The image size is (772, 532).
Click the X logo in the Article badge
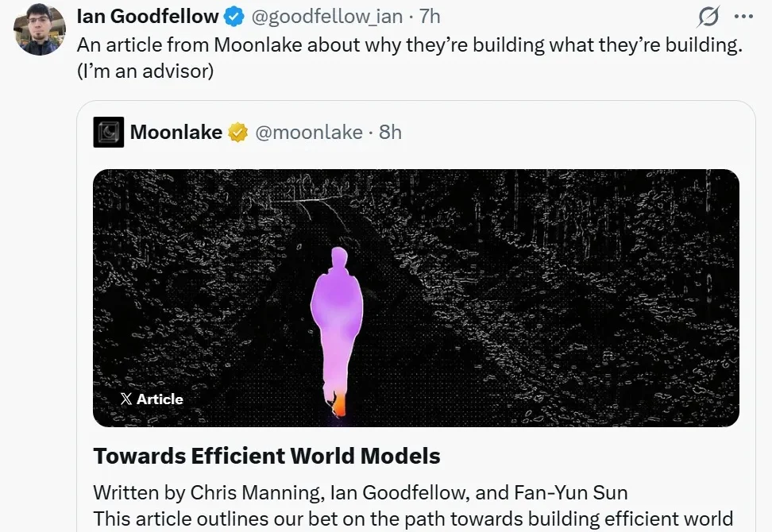[x=125, y=399]
